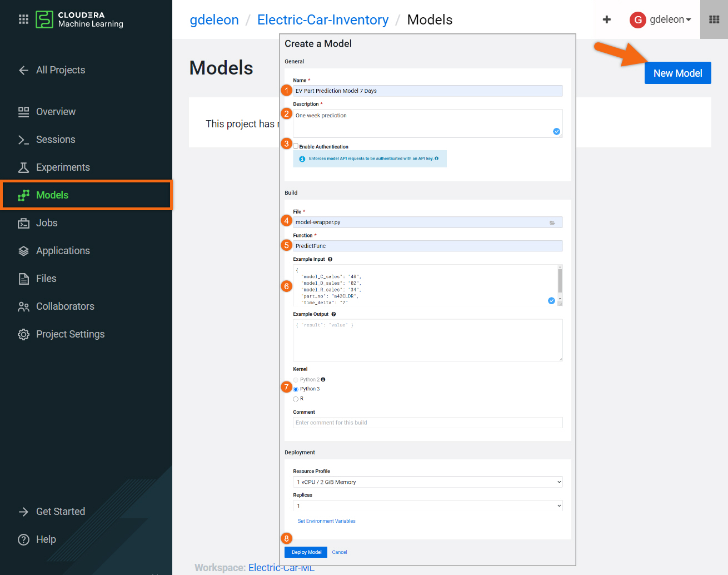Click the Collaborators people icon
This screenshot has height=575, width=728.
coord(23,306)
